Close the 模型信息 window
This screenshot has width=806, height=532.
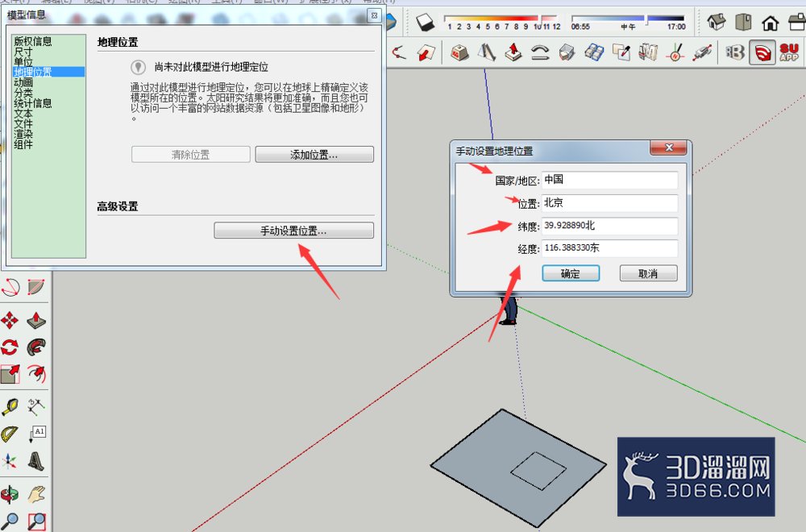(375, 15)
